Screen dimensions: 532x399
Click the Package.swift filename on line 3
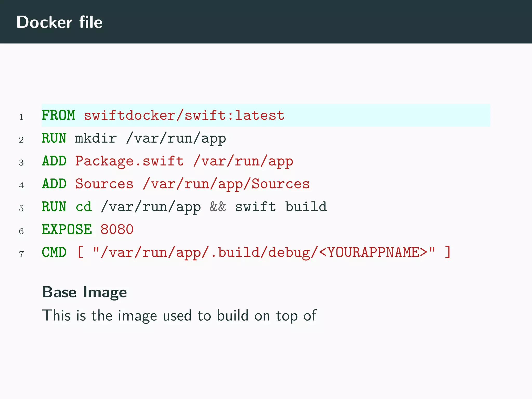pyautogui.click(x=129, y=161)
